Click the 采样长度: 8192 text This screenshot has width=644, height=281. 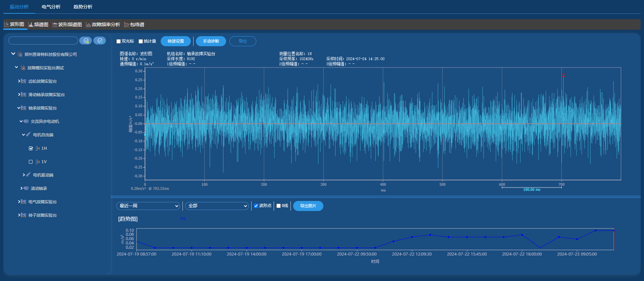point(181,59)
